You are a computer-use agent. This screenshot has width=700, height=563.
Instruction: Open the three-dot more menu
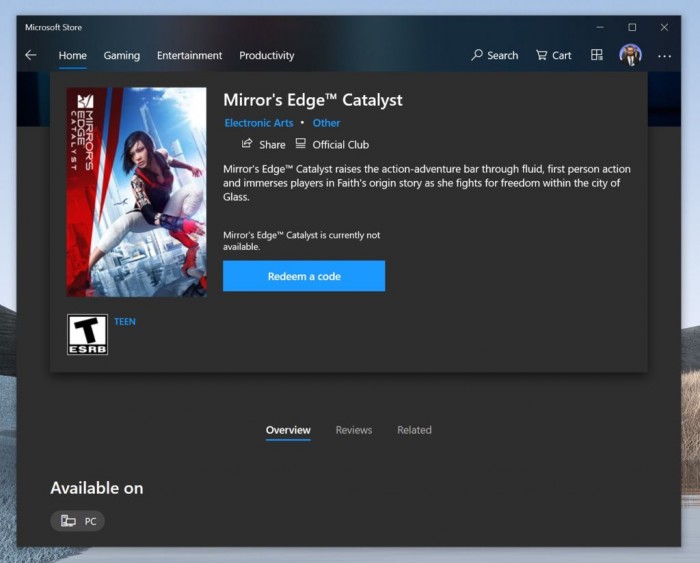tap(664, 55)
